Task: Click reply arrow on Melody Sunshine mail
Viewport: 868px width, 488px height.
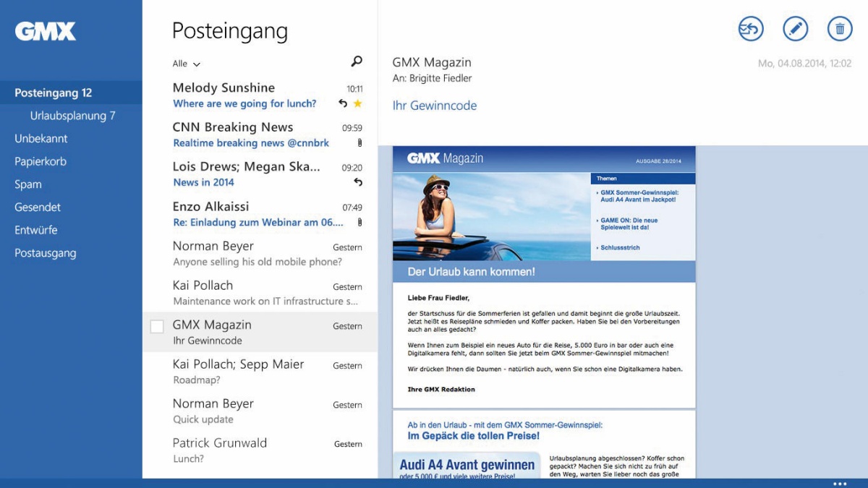Action: tap(343, 103)
